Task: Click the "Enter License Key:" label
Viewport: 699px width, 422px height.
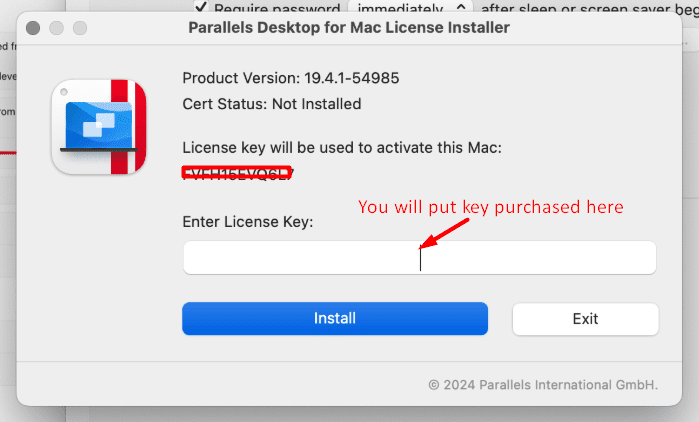Action: point(247,221)
